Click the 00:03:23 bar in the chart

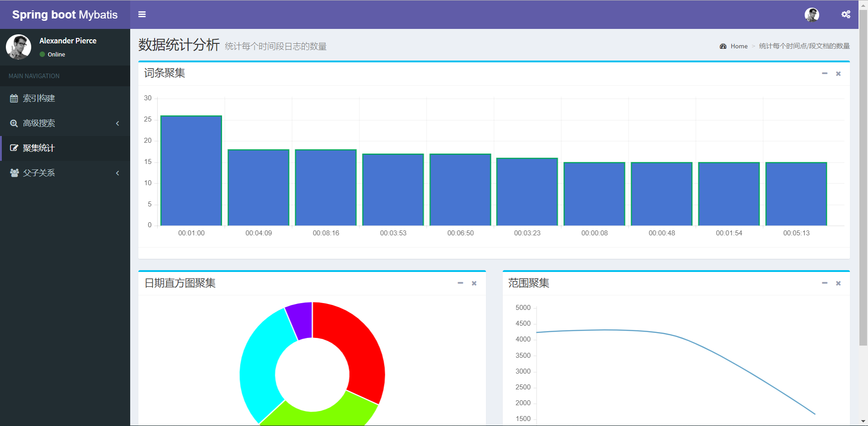[527, 192]
